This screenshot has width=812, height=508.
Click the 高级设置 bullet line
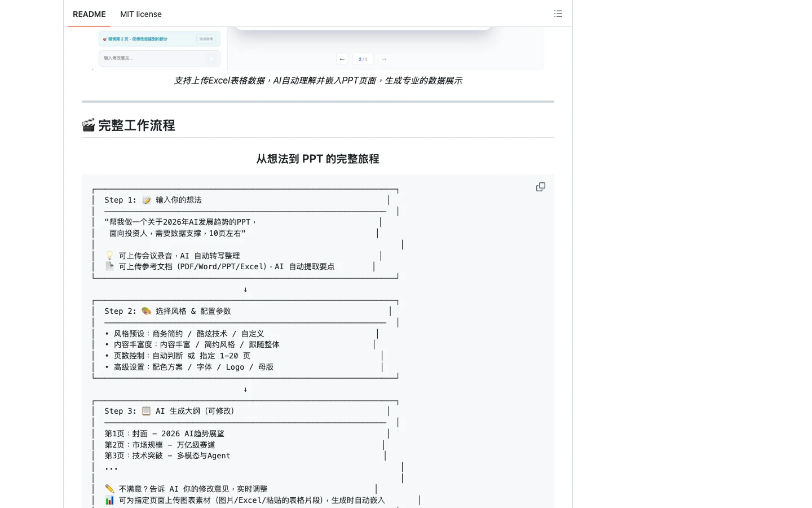[x=189, y=367]
